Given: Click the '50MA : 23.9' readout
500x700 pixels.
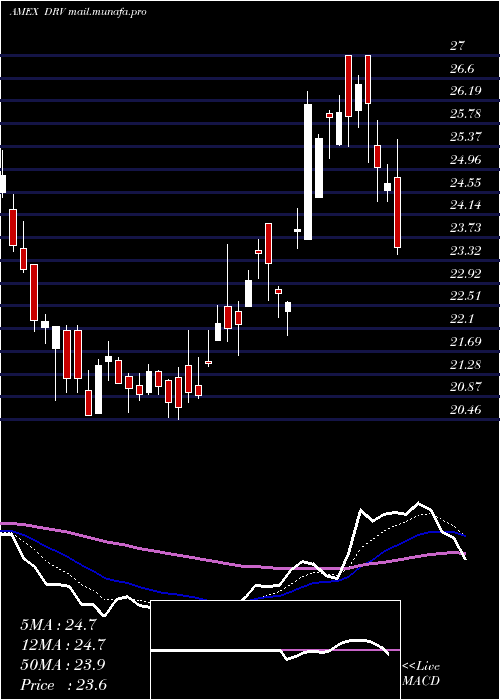Looking at the screenshot, I should [62, 665].
